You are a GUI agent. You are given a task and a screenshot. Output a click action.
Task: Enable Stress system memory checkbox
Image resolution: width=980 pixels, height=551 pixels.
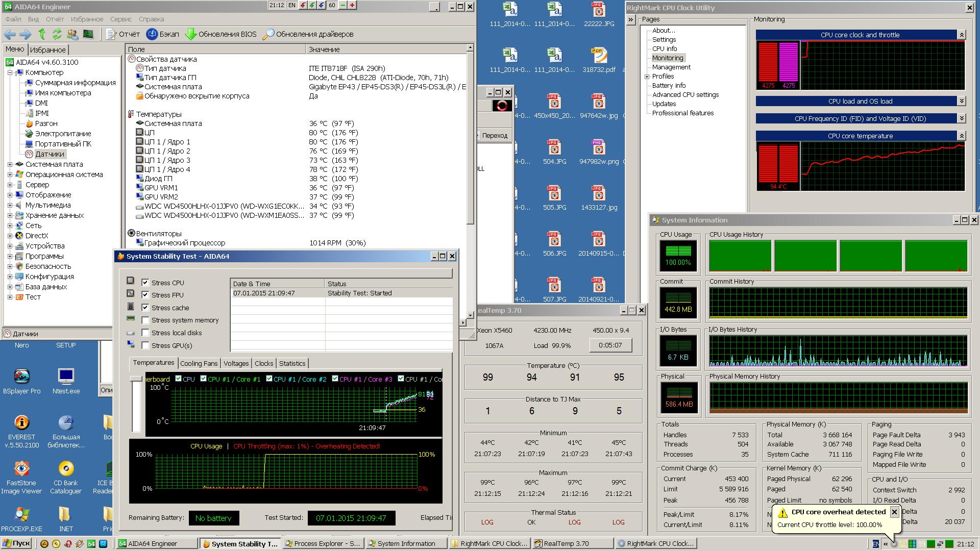145,320
